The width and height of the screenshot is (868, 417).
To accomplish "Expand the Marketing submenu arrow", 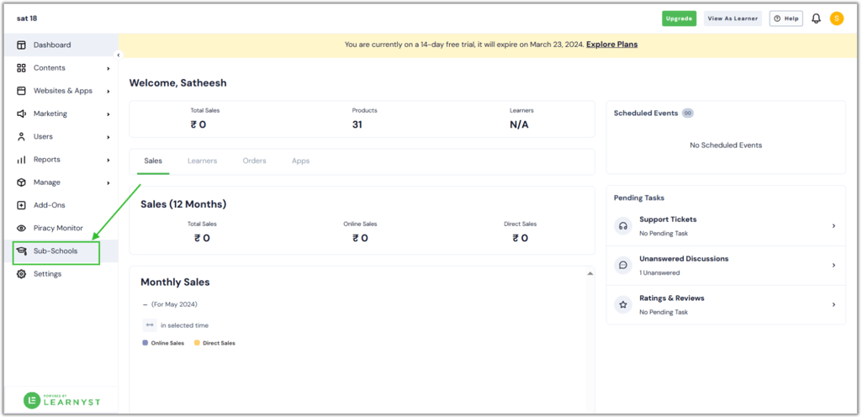I will [108, 113].
